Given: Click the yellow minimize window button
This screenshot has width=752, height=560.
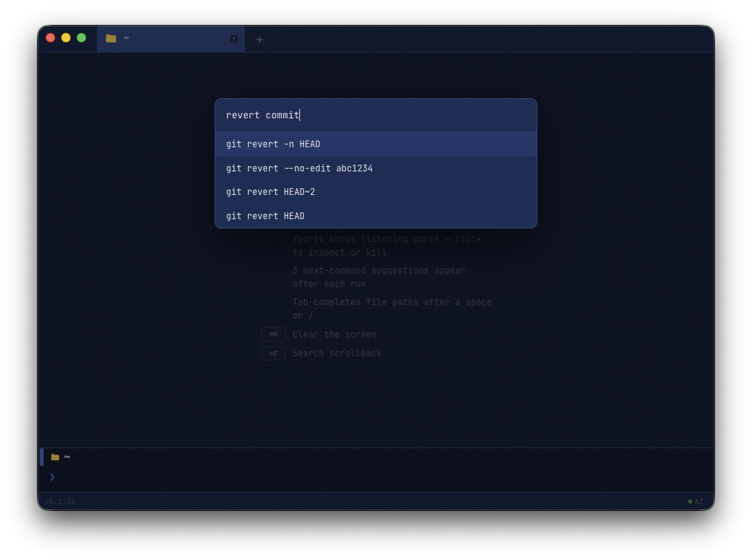Looking at the screenshot, I should pyautogui.click(x=66, y=38).
